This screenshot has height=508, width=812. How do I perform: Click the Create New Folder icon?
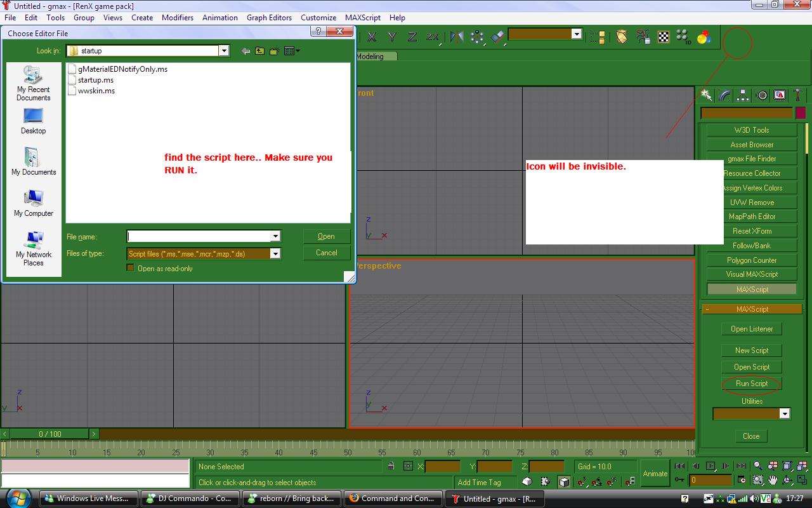(274, 51)
